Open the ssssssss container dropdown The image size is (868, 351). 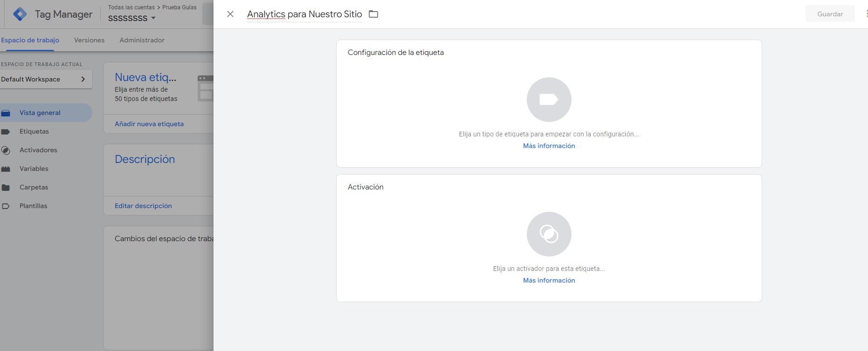(132, 18)
